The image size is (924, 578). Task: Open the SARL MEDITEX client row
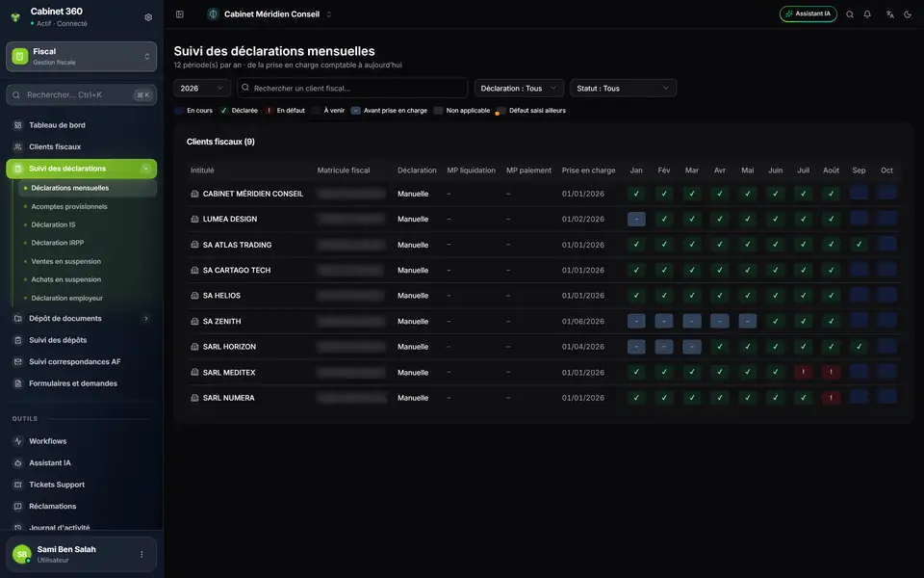(x=542, y=373)
